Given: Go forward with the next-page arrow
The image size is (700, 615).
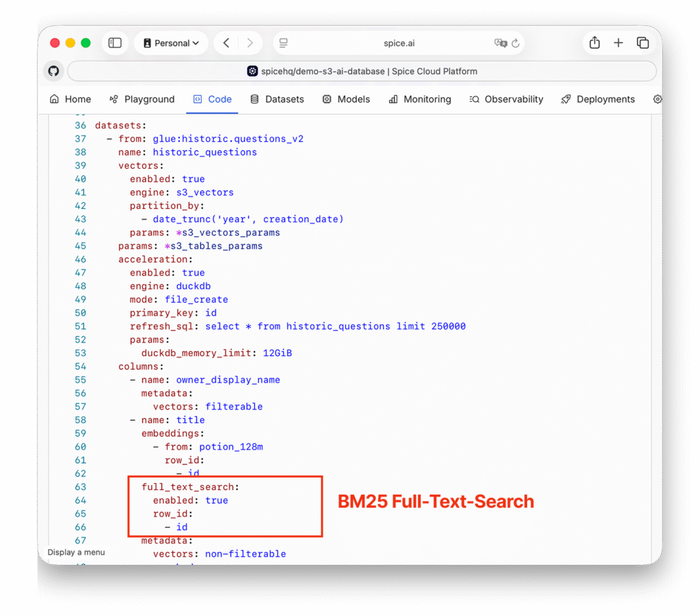Looking at the screenshot, I should (250, 43).
